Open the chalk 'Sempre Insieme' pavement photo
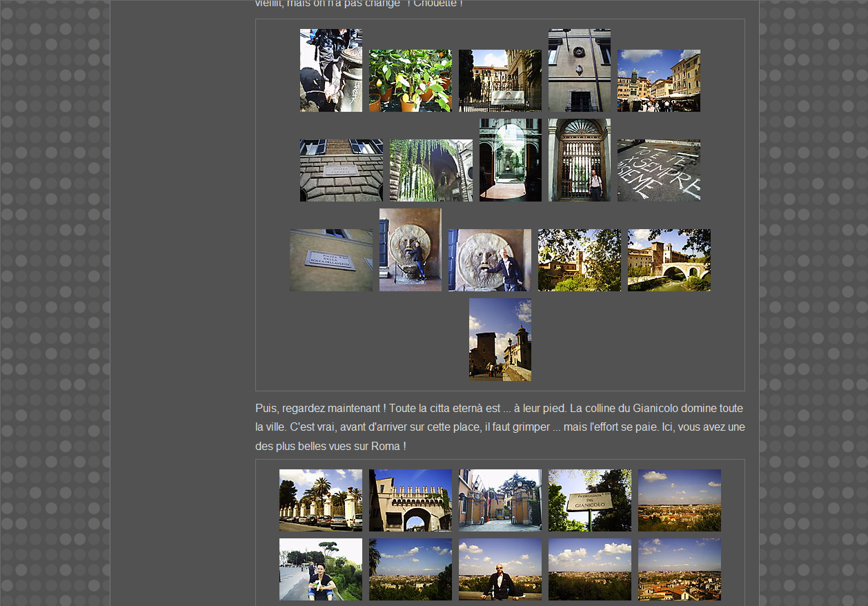868x606 pixels. click(x=658, y=170)
